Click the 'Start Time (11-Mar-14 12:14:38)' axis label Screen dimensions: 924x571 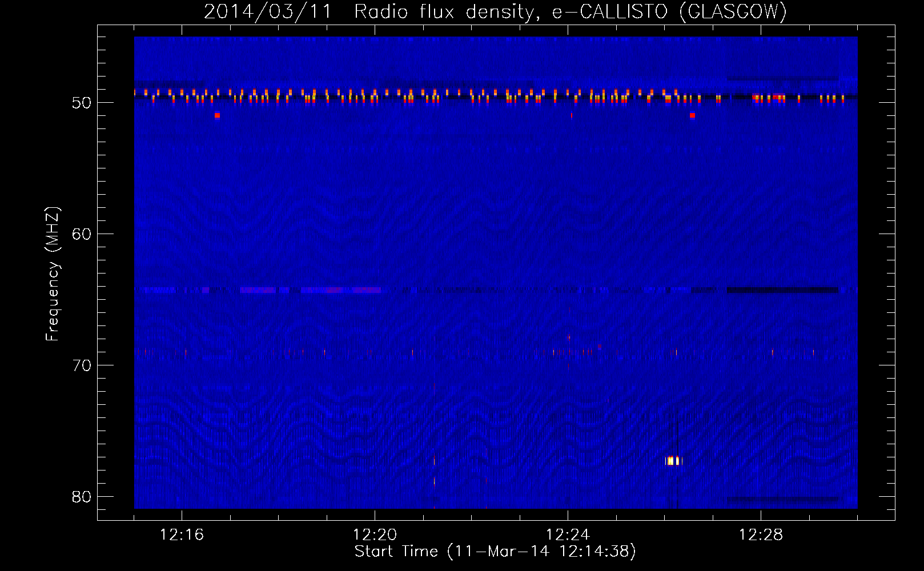tap(495, 551)
